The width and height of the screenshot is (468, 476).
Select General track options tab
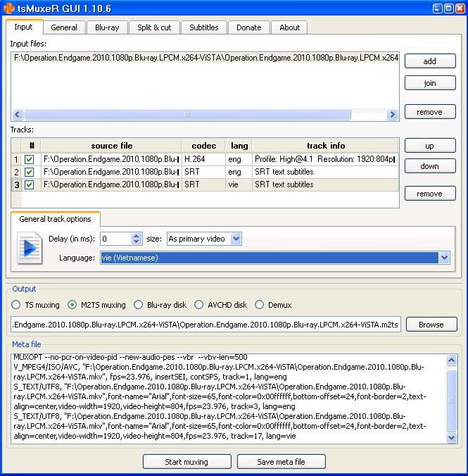coord(55,219)
